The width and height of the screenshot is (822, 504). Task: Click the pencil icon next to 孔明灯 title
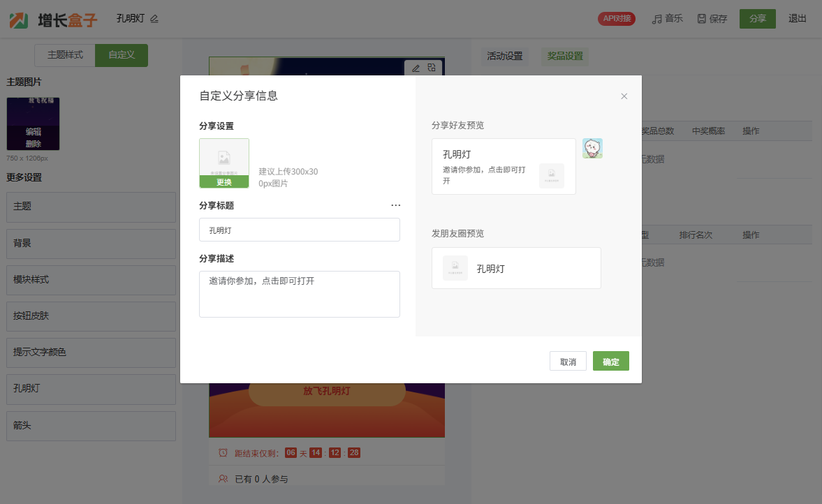coord(154,19)
